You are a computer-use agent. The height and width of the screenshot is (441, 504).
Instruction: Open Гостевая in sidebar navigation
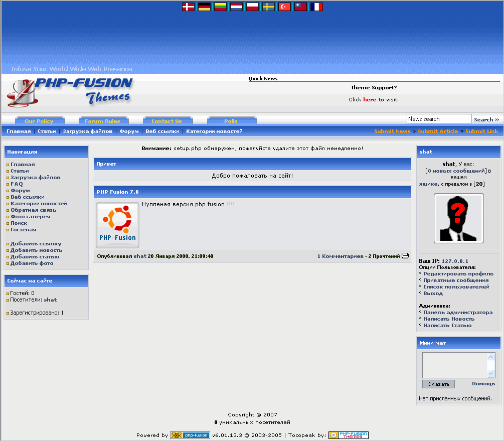click(x=24, y=230)
